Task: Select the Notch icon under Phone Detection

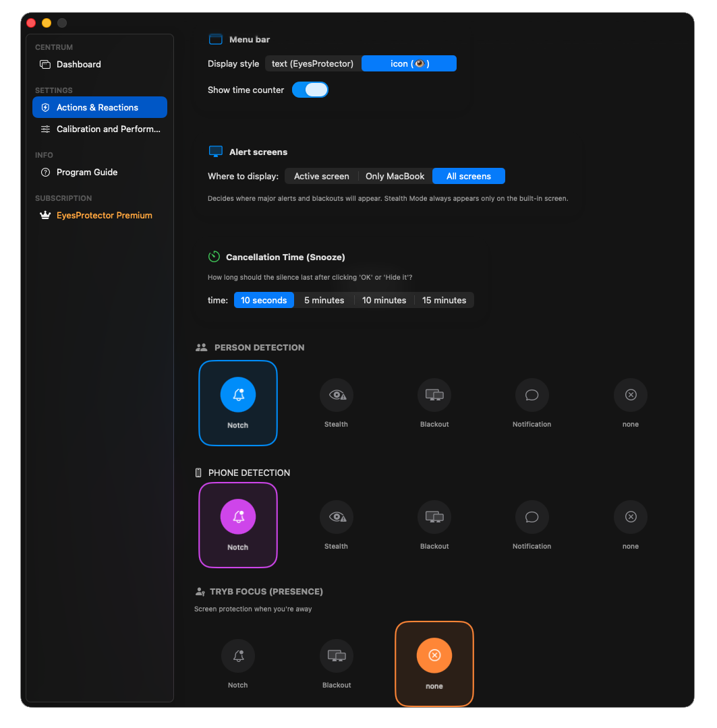Action: pyautogui.click(x=238, y=516)
